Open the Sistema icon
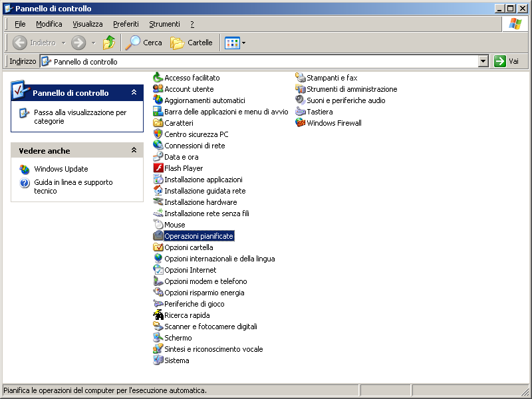532x399 pixels. 158,360
